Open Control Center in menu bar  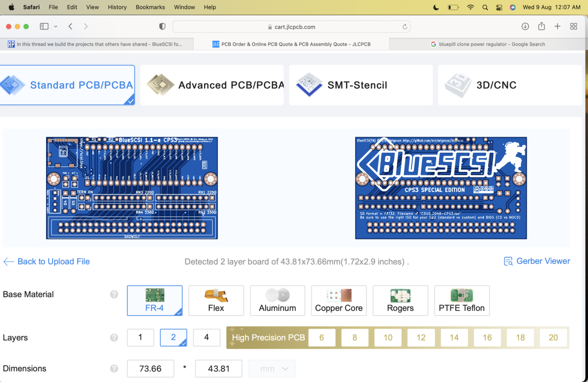[499, 7]
